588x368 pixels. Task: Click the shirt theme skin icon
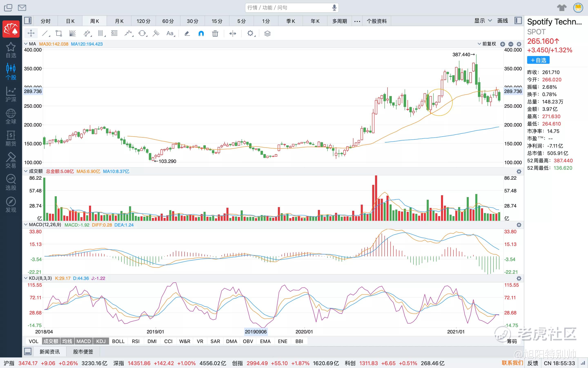561,8
